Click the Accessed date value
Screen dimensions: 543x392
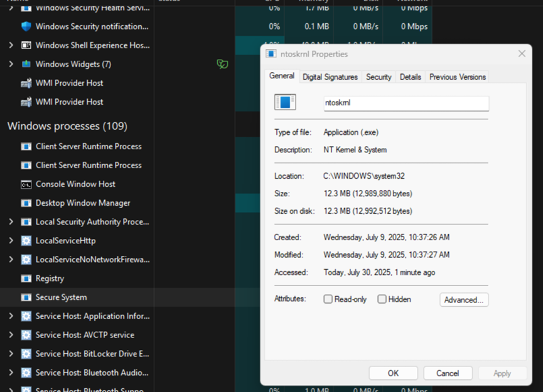(379, 273)
